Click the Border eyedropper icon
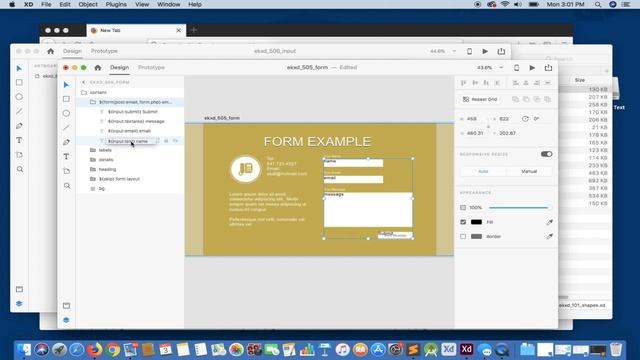The image size is (640, 360). click(x=550, y=236)
